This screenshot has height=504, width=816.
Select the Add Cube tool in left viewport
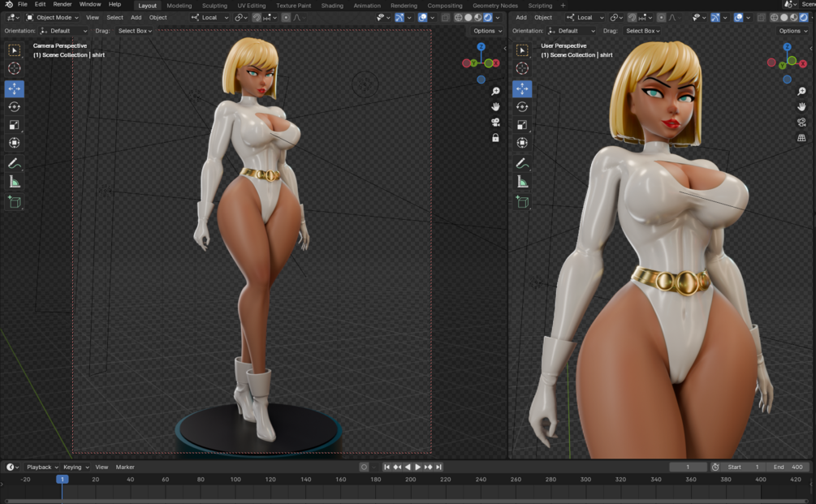14,202
